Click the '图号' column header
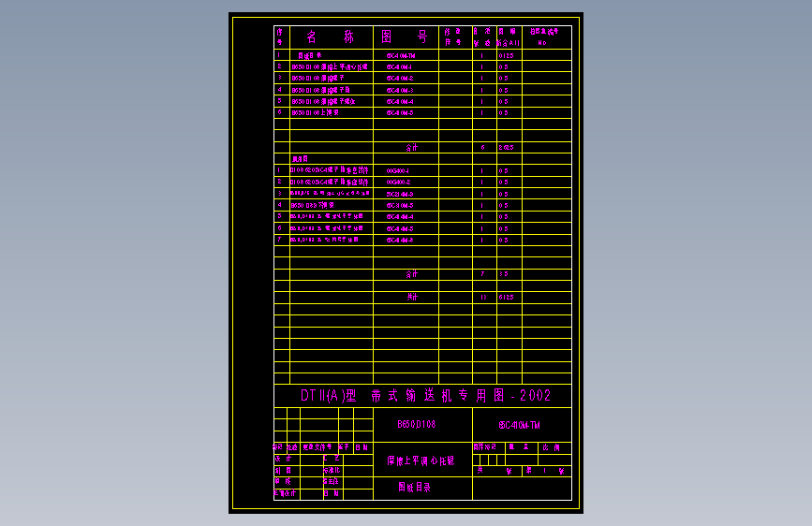Viewport: 812px width, 526px height. [405, 37]
